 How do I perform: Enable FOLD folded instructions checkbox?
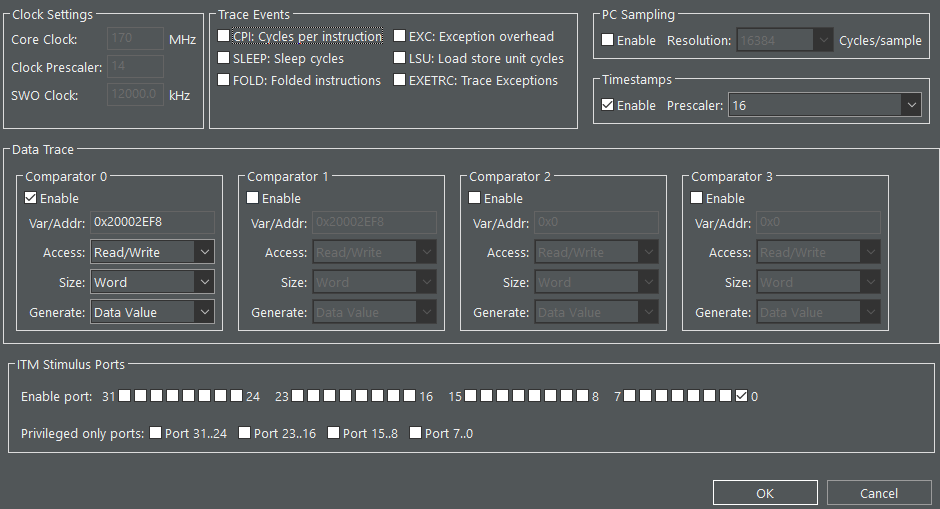[224, 81]
